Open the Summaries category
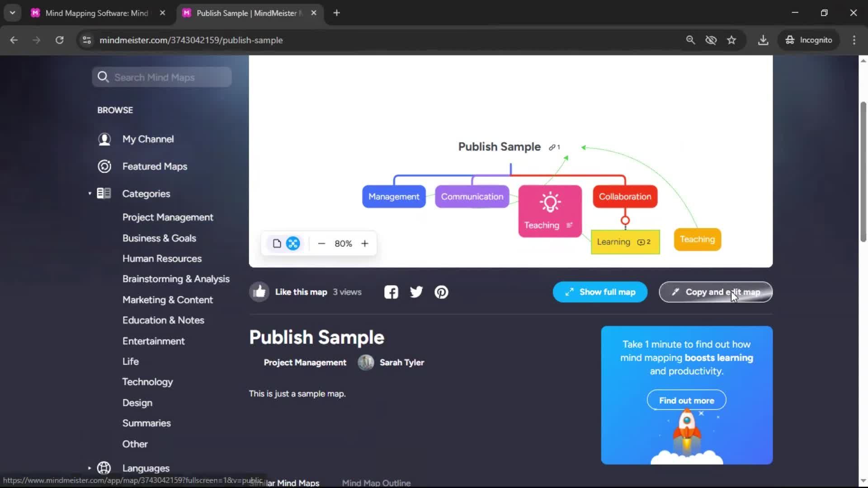 146,423
